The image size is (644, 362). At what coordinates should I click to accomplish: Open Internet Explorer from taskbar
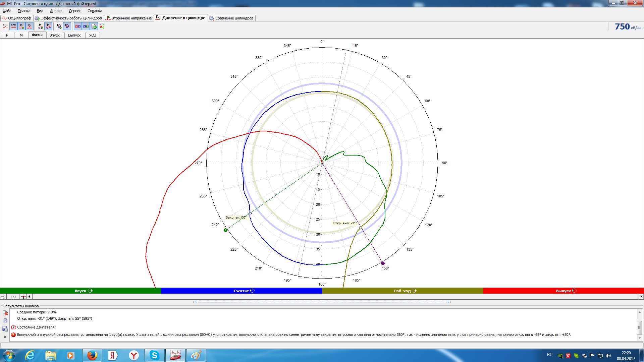click(x=30, y=355)
